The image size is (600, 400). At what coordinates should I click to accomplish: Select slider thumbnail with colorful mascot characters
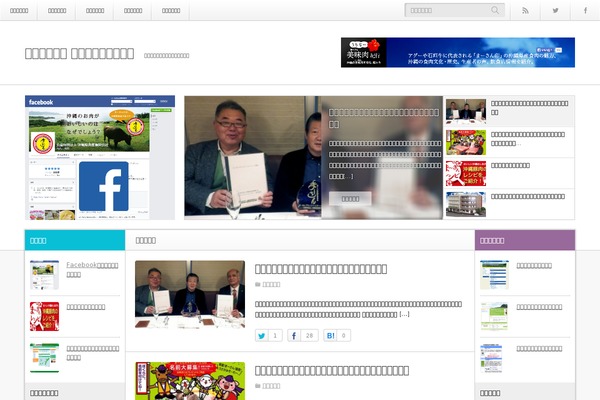pyautogui.click(x=466, y=142)
